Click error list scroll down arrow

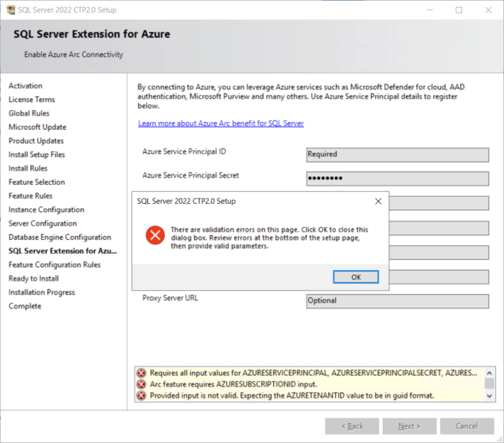489,396
